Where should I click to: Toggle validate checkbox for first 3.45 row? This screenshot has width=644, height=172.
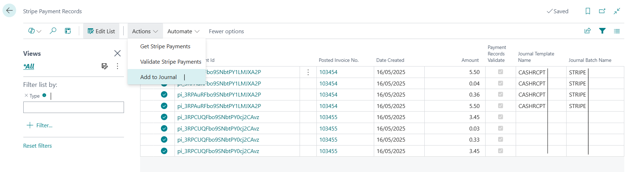(501, 117)
